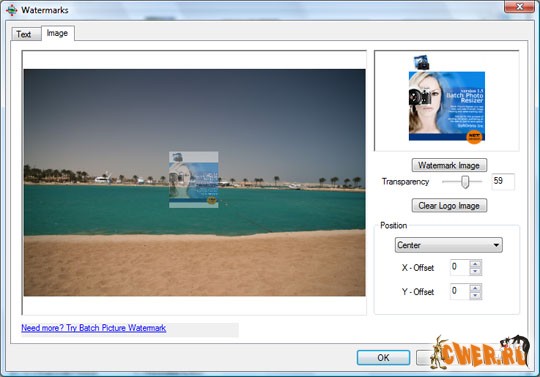Click the Y - Offset input field

460,292
